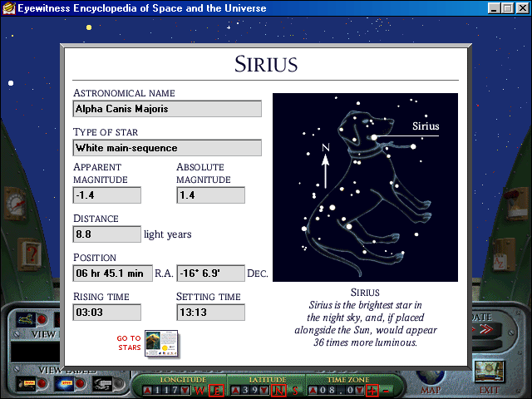Follow the GO TO STARS link
This screenshot has width=532, height=399.
coord(129,342)
